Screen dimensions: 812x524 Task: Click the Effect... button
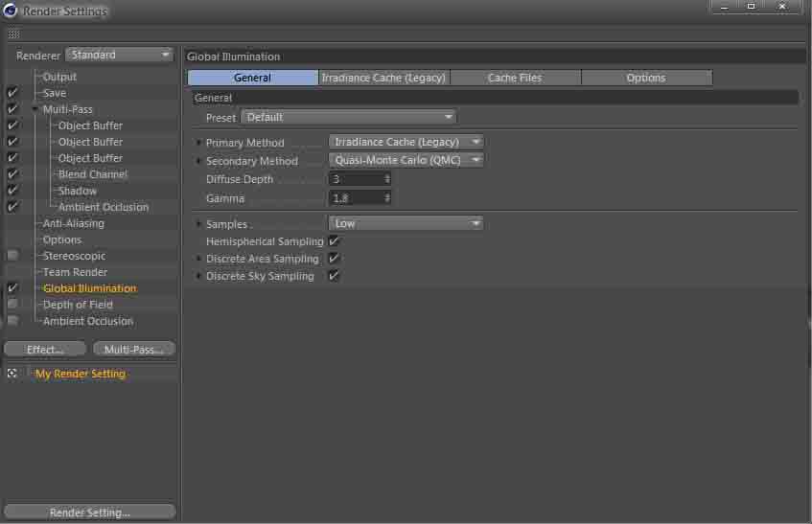coord(45,349)
